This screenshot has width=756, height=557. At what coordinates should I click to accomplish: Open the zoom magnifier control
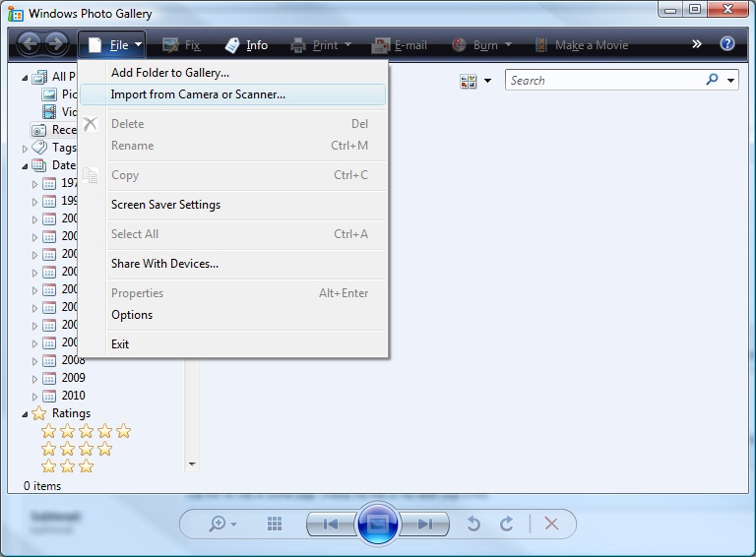point(222,524)
